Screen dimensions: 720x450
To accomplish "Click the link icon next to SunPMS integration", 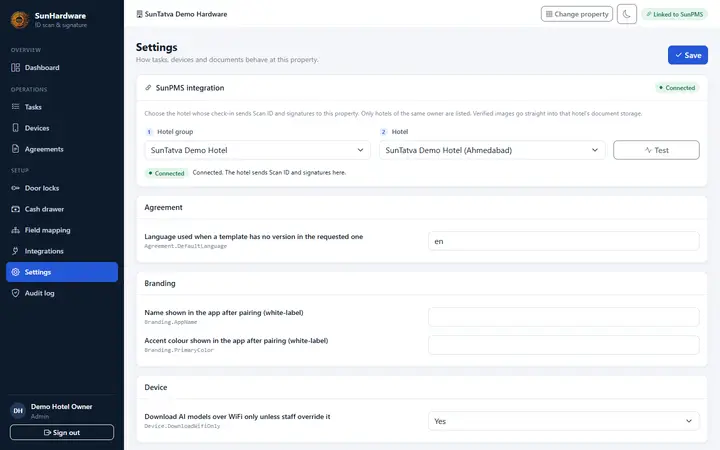I will pyautogui.click(x=148, y=88).
